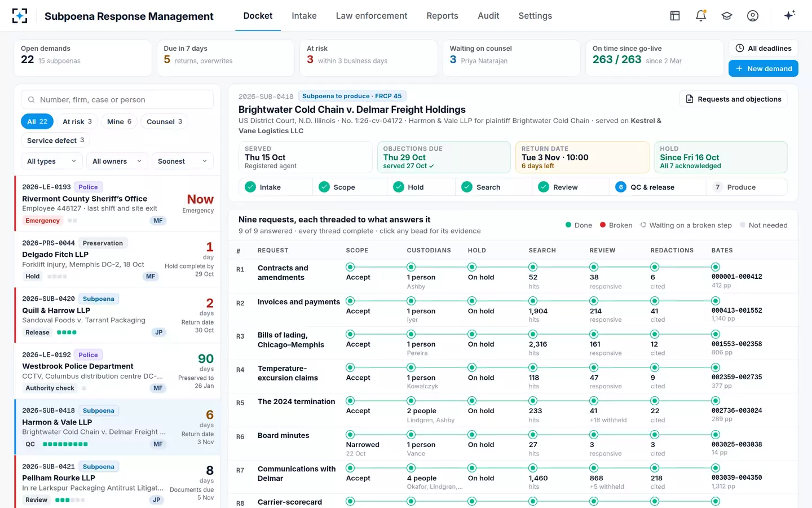Click progress dots on Pelham Rourke card

pos(70,500)
